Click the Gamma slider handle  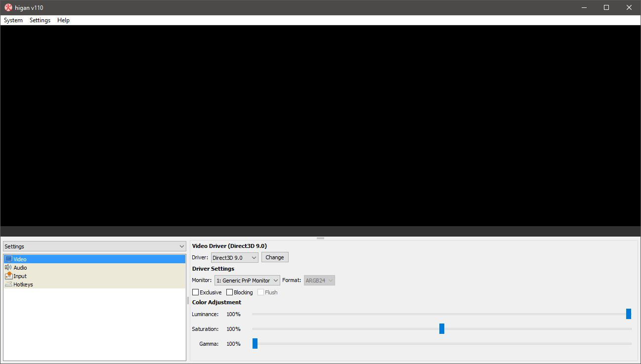tap(255, 344)
